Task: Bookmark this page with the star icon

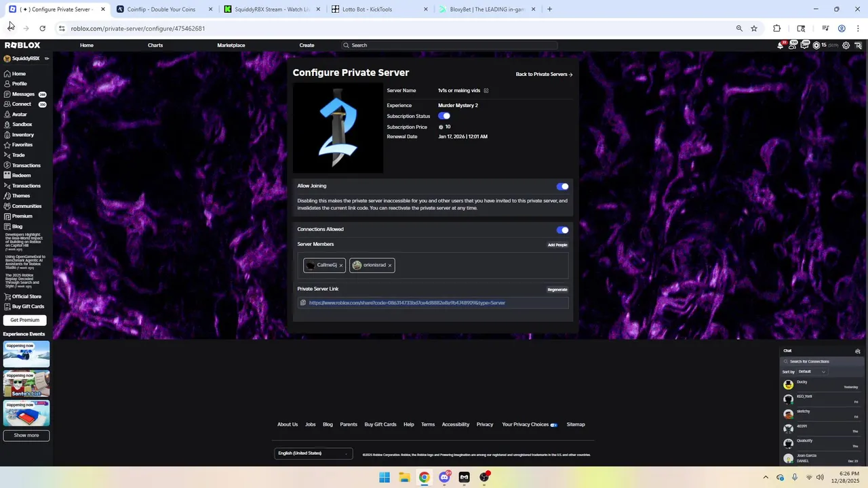Action: (x=754, y=28)
